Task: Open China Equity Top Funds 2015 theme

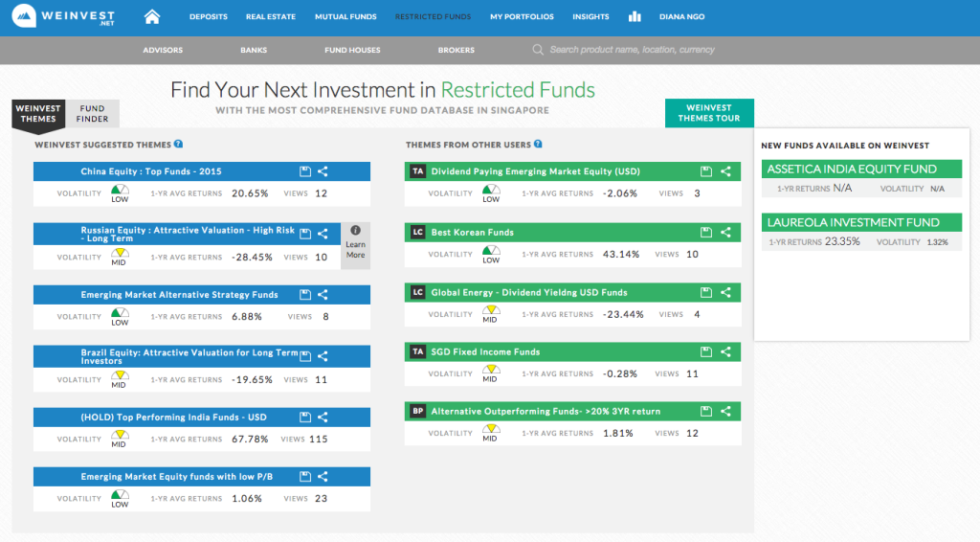Action: tap(151, 171)
